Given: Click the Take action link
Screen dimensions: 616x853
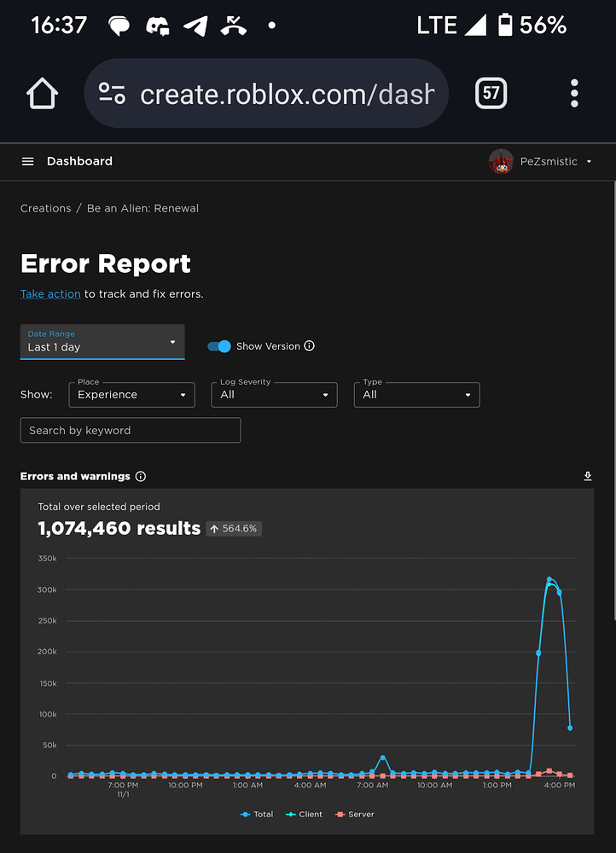Looking at the screenshot, I should (50, 293).
